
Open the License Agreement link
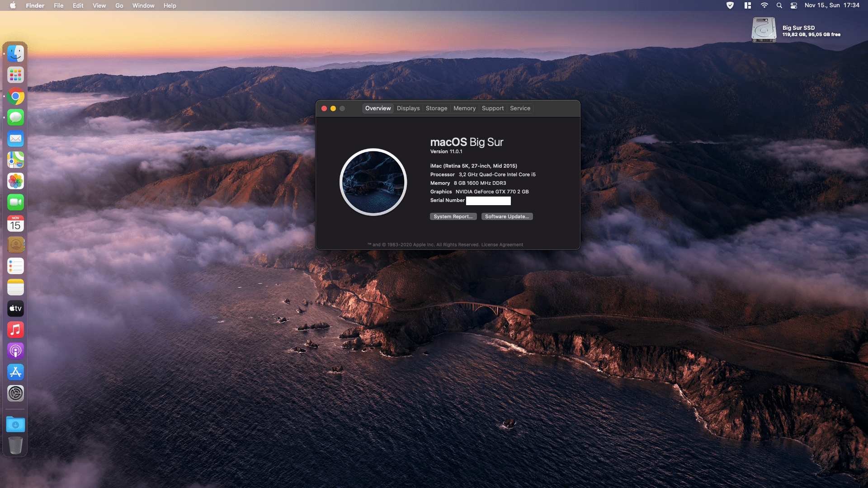coord(502,245)
